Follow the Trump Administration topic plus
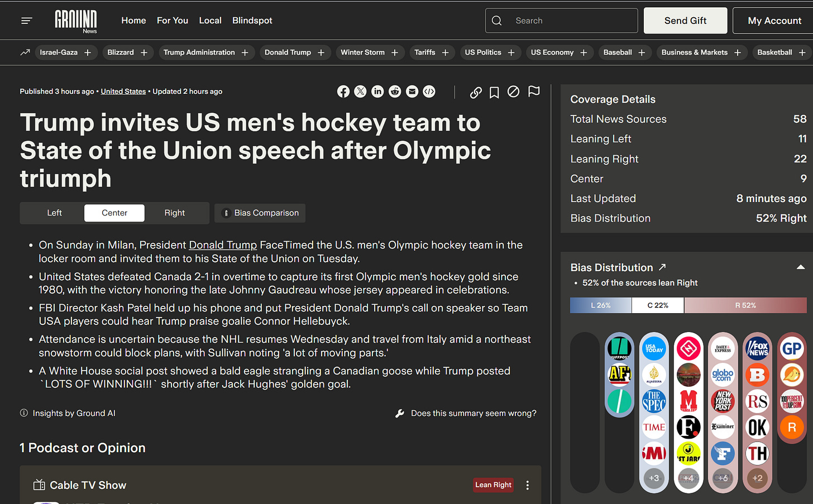Image resolution: width=813 pixels, height=504 pixels. tap(245, 52)
